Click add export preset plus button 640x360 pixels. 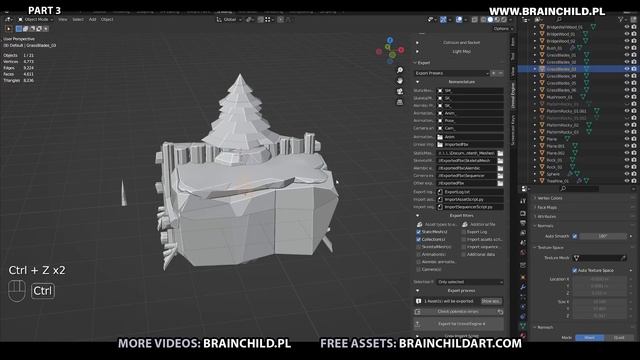[x=493, y=73]
